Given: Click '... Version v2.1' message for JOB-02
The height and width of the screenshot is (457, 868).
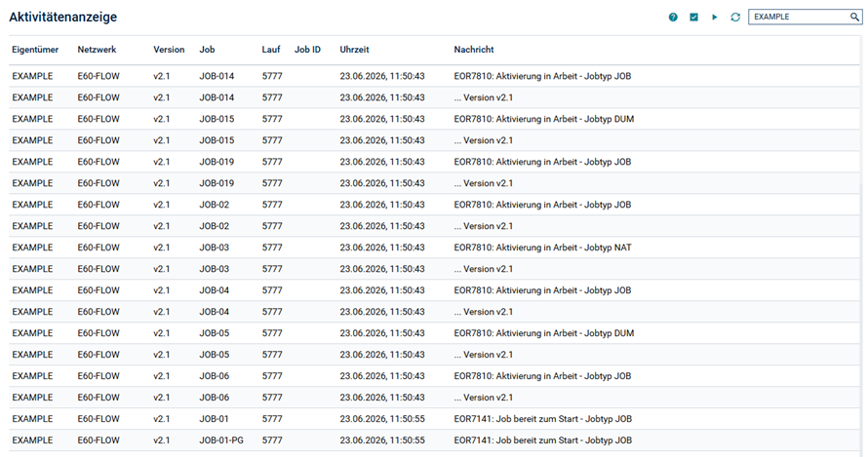Looking at the screenshot, I should click(x=484, y=226).
